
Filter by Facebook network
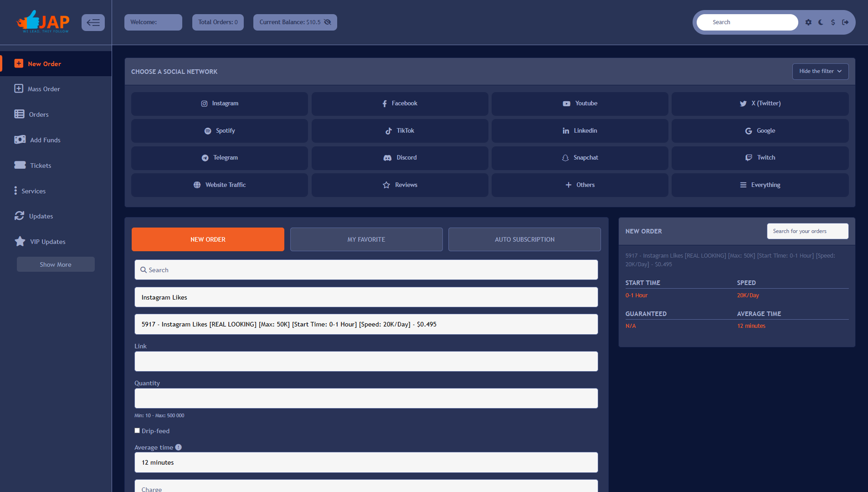(400, 104)
